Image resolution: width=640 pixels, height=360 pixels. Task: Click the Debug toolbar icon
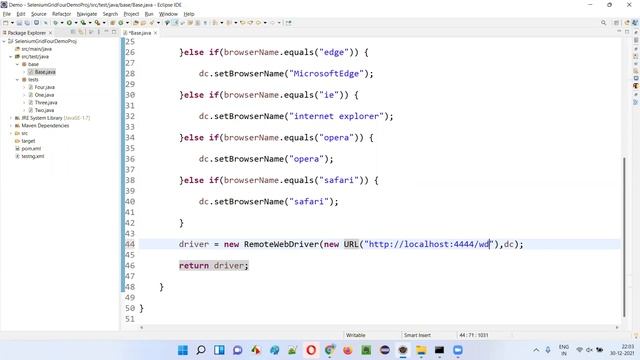[56, 23]
